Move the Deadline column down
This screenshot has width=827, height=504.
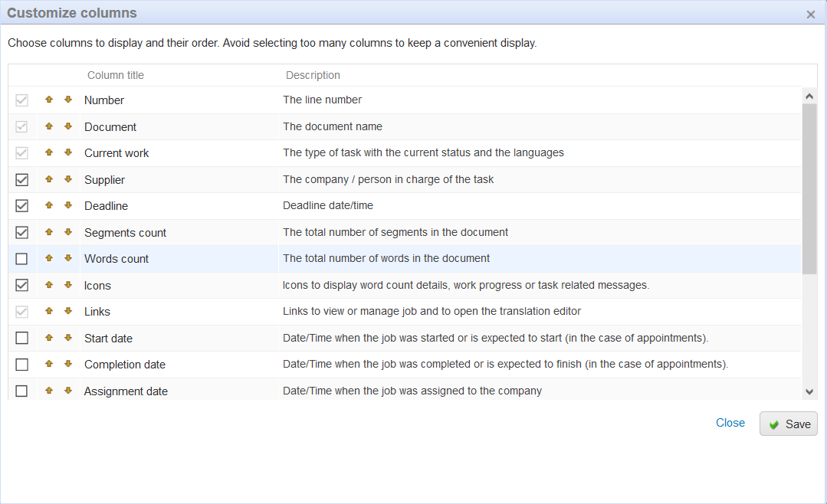[x=68, y=205]
